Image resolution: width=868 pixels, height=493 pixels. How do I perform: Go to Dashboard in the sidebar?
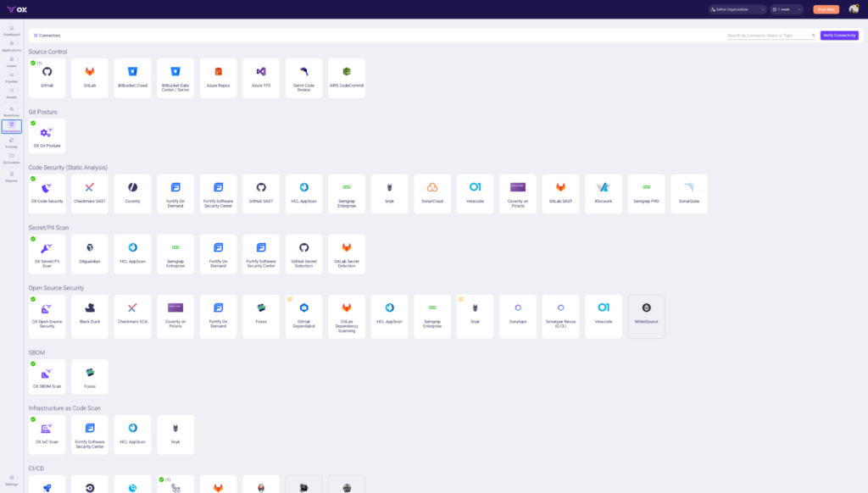click(x=12, y=30)
